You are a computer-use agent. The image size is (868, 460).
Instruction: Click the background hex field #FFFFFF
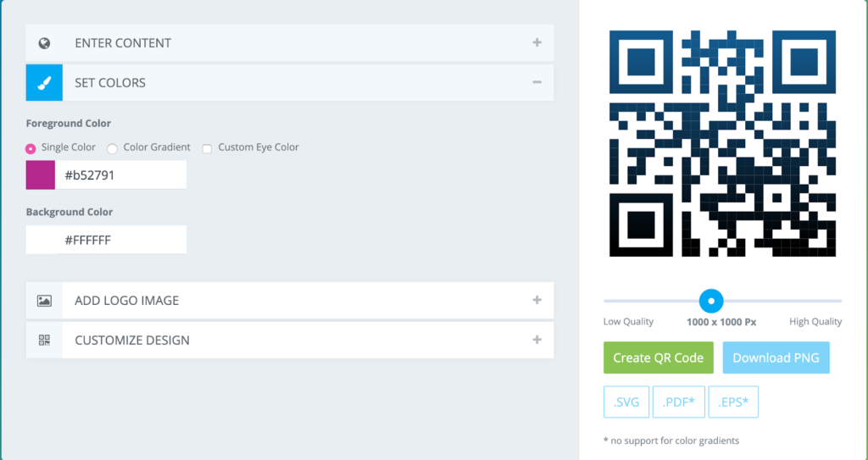click(x=120, y=240)
